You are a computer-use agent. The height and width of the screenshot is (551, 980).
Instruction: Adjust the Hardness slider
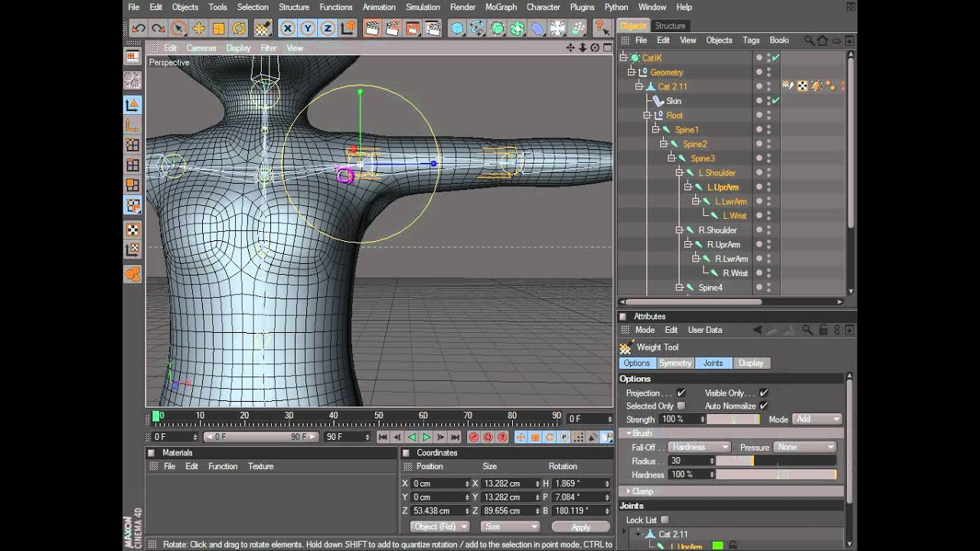click(776, 474)
